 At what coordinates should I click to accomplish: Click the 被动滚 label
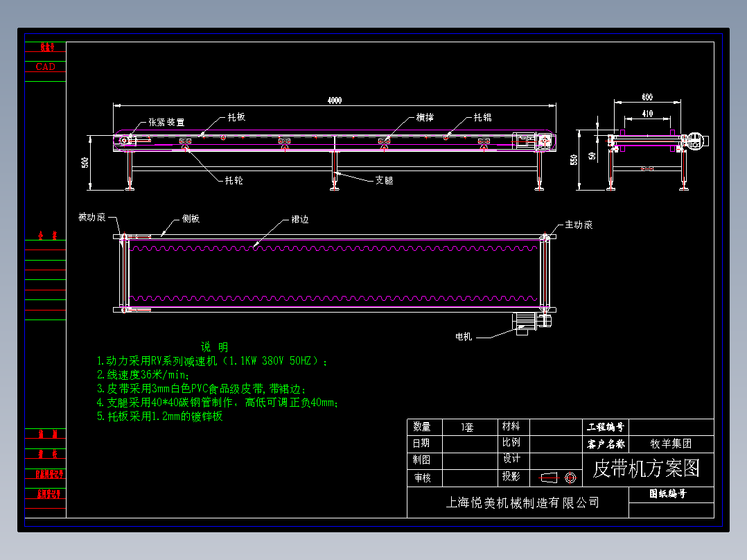point(92,218)
